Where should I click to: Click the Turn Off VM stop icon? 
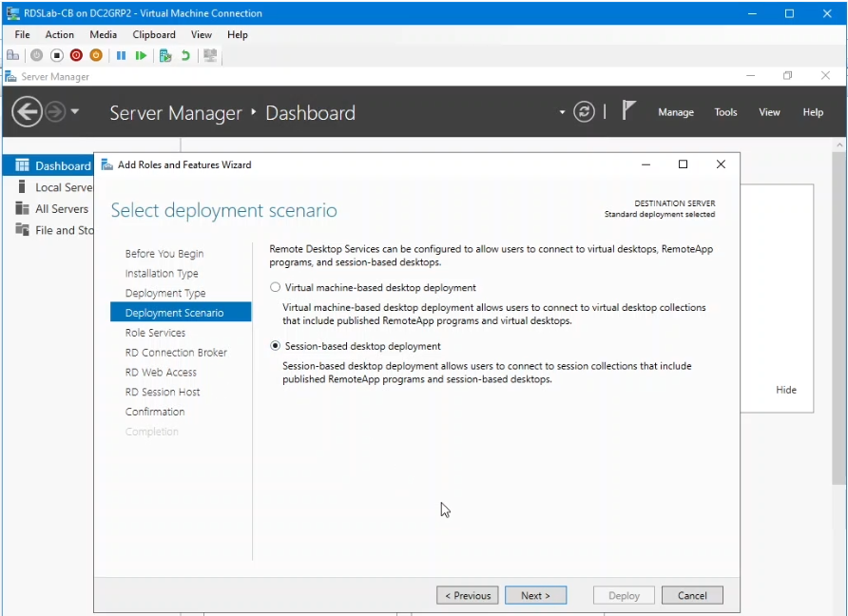pyautogui.click(x=57, y=56)
